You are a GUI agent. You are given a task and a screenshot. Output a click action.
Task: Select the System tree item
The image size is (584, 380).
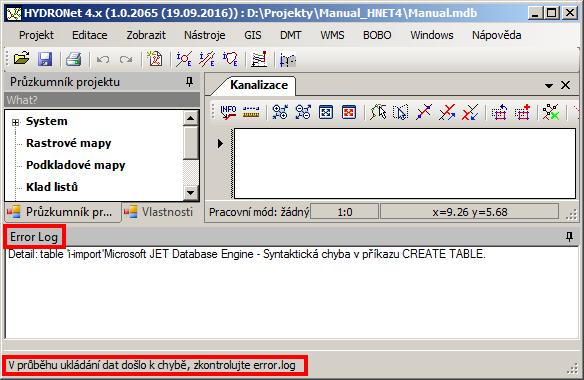(x=47, y=121)
